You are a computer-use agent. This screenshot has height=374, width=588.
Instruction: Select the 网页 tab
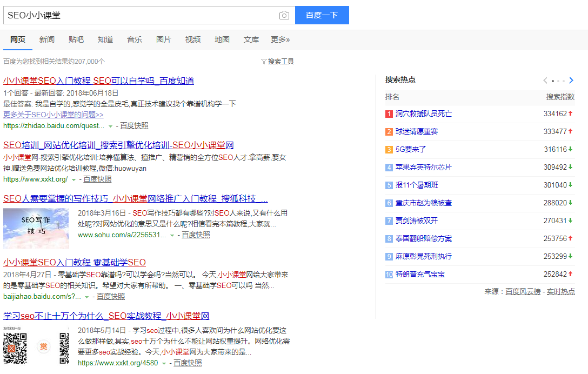18,39
